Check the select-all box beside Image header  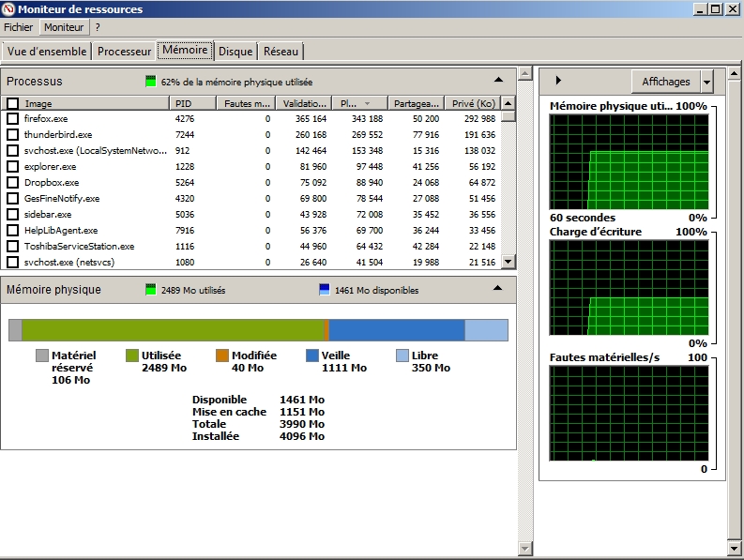pyautogui.click(x=13, y=104)
